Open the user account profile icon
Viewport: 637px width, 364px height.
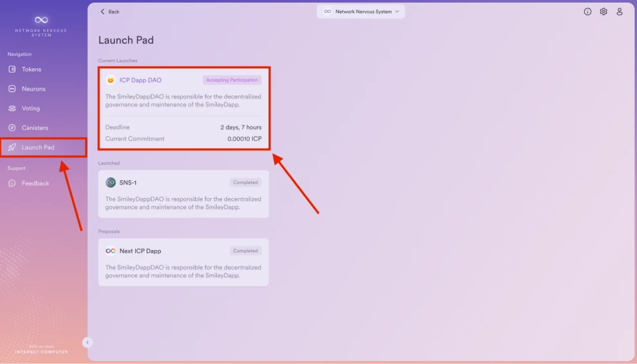[620, 12]
